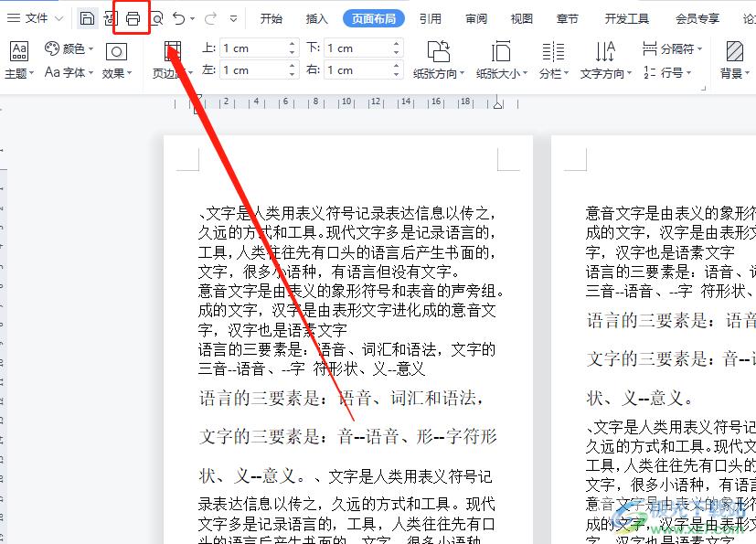Decrease the 下 bottom margin with down arrow
756x544 pixels.
click(x=396, y=52)
